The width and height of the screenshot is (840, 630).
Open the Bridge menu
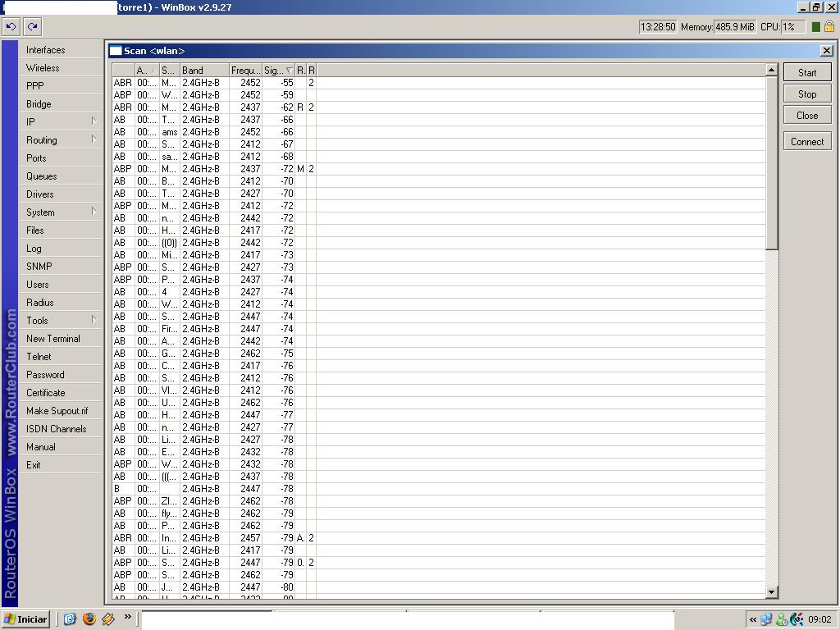(61, 104)
